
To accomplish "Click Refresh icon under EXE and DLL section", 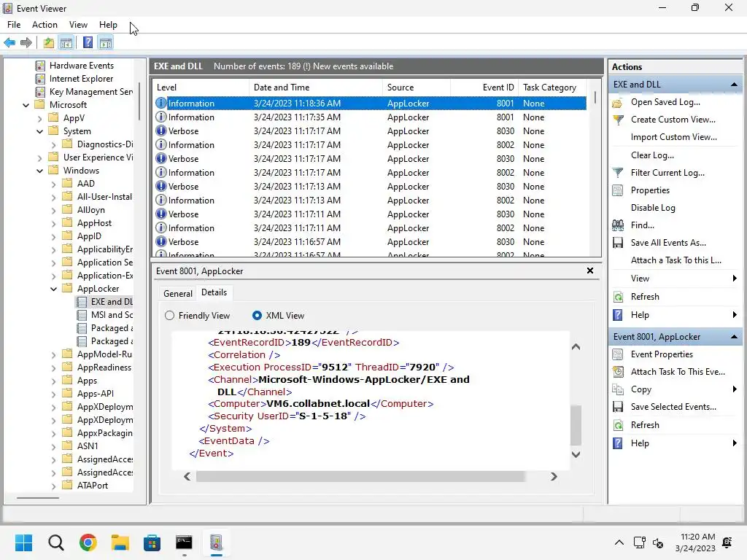I will coord(617,297).
